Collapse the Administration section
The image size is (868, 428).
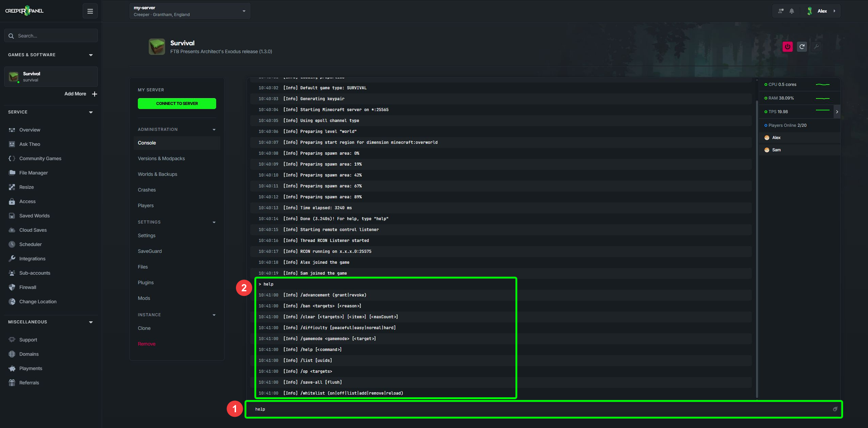tap(214, 130)
